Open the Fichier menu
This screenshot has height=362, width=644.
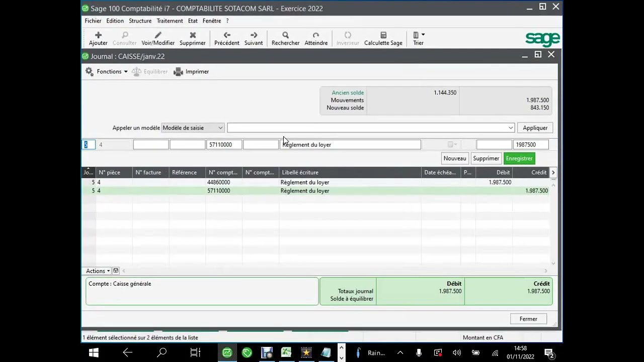pos(93,21)
